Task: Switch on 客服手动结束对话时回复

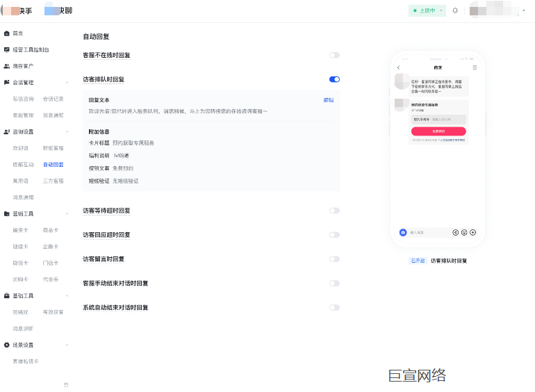Action: coord(334,283)
